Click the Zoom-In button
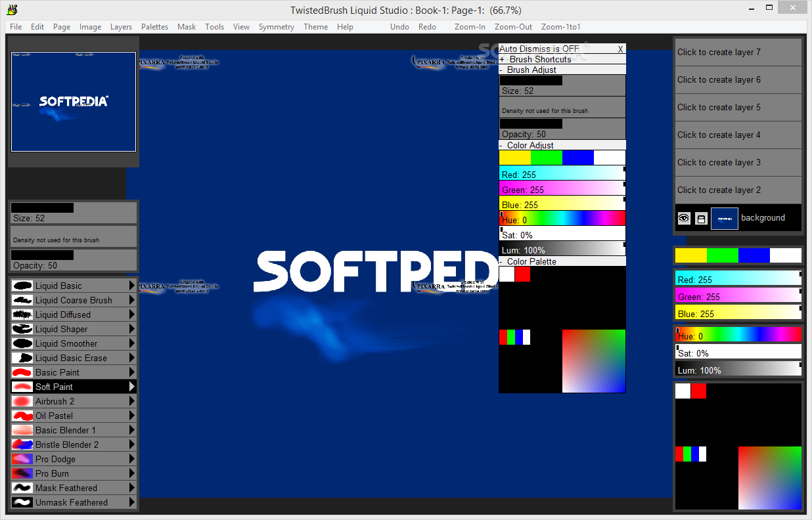 point(470,27)
